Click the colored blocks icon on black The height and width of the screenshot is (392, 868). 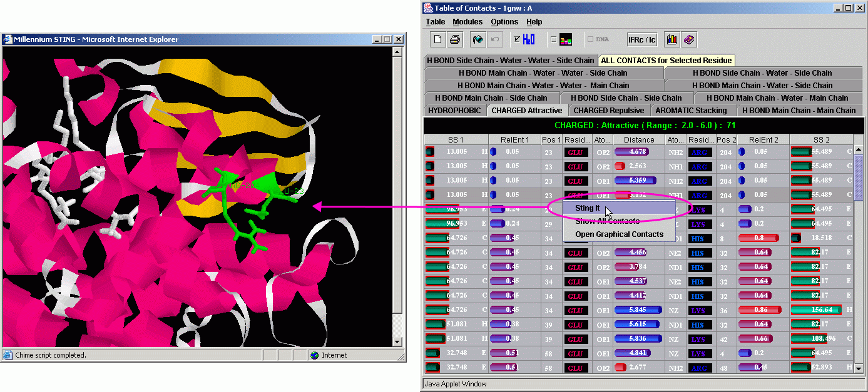coord(566,39)
